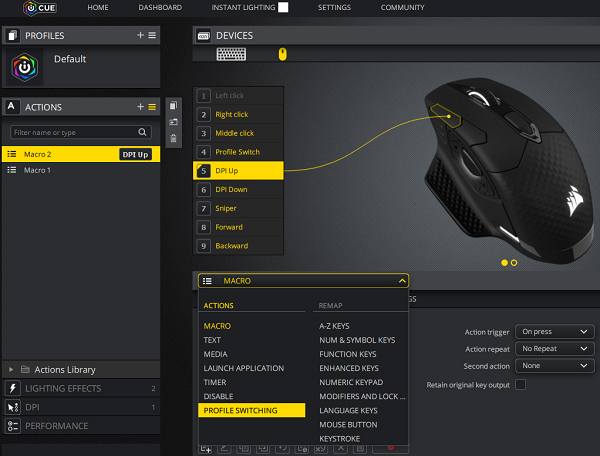Screen dimensions: 600x456
Task: Open Instant Lighting menu
Action: (243, 8)
